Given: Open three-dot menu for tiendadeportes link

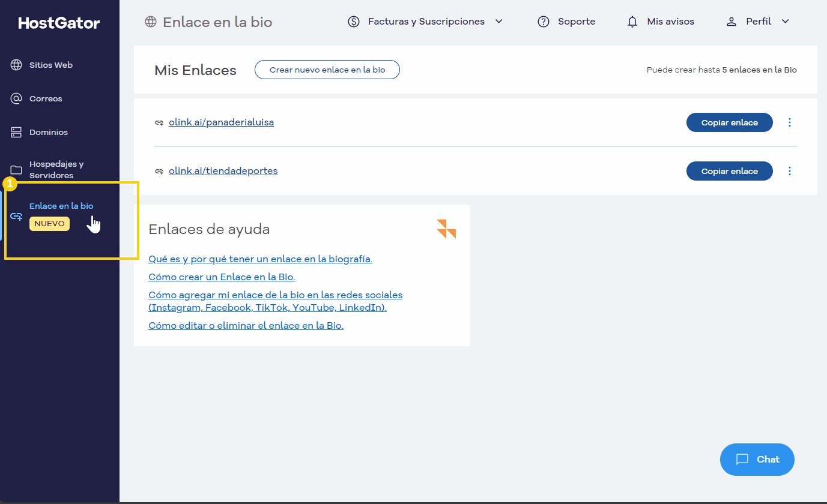Looking at the screenshot, I should pos(790,171).
